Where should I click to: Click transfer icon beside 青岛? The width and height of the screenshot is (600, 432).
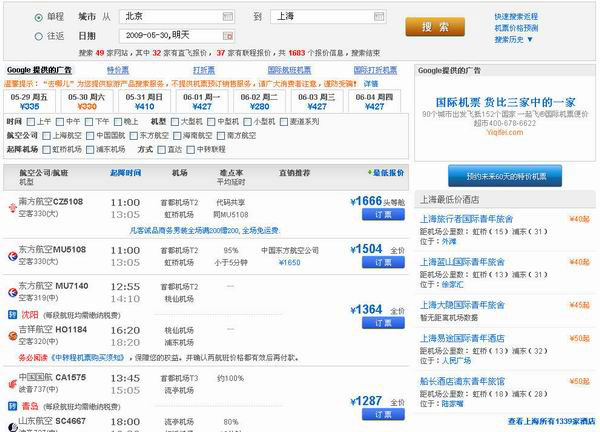[x=12, y=406]
